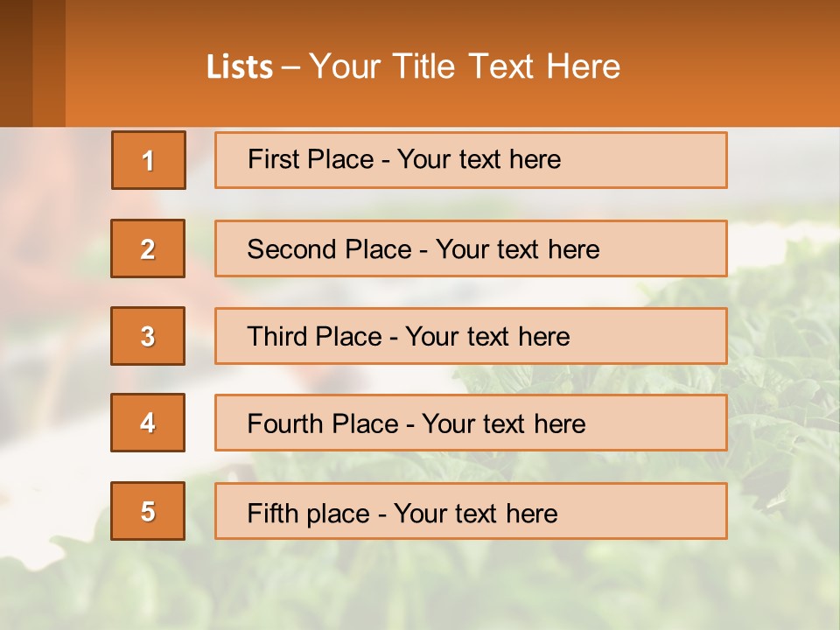Click the words 'Title Text Here' in heading
The height and width of the screenshot is (630, 840).
click(x=507, y=66)
